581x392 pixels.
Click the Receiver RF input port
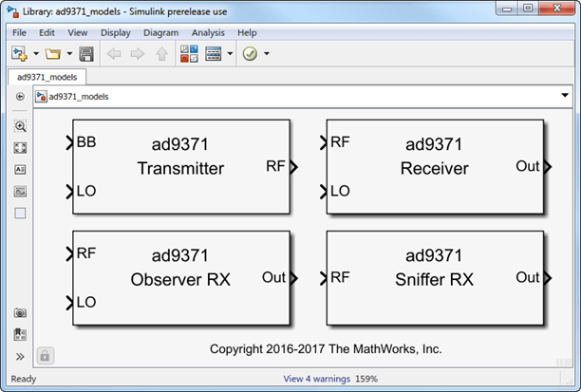coord(324,142)
